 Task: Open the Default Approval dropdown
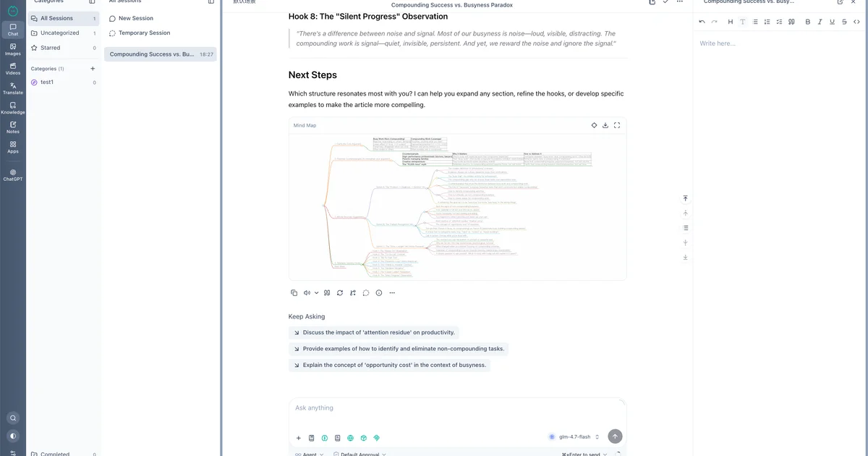click(x=359, y=455)
